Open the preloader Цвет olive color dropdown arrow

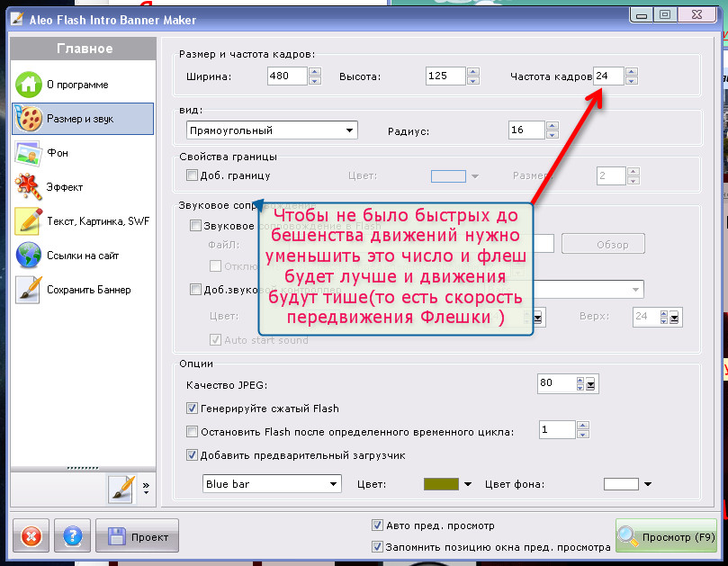468,484
